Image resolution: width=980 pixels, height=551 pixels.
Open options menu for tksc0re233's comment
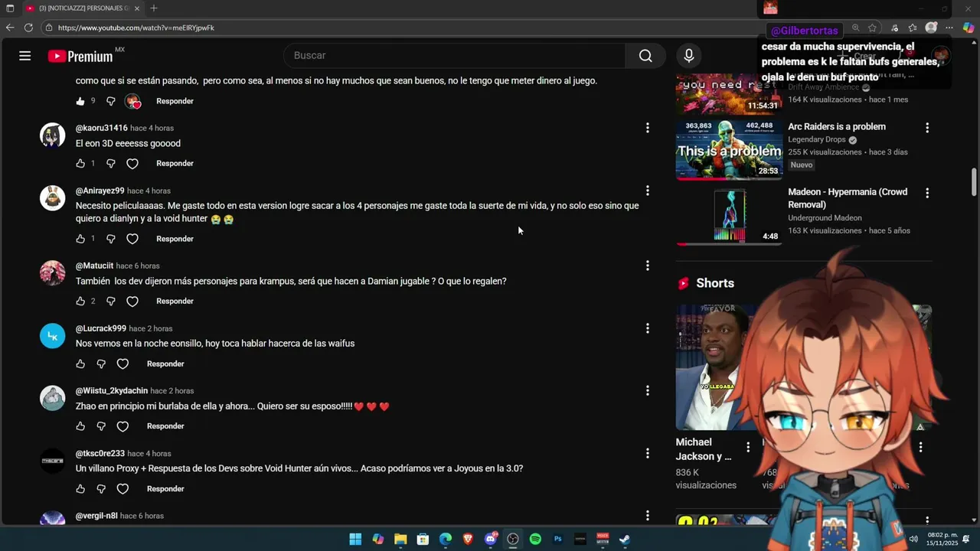[648, 453]
